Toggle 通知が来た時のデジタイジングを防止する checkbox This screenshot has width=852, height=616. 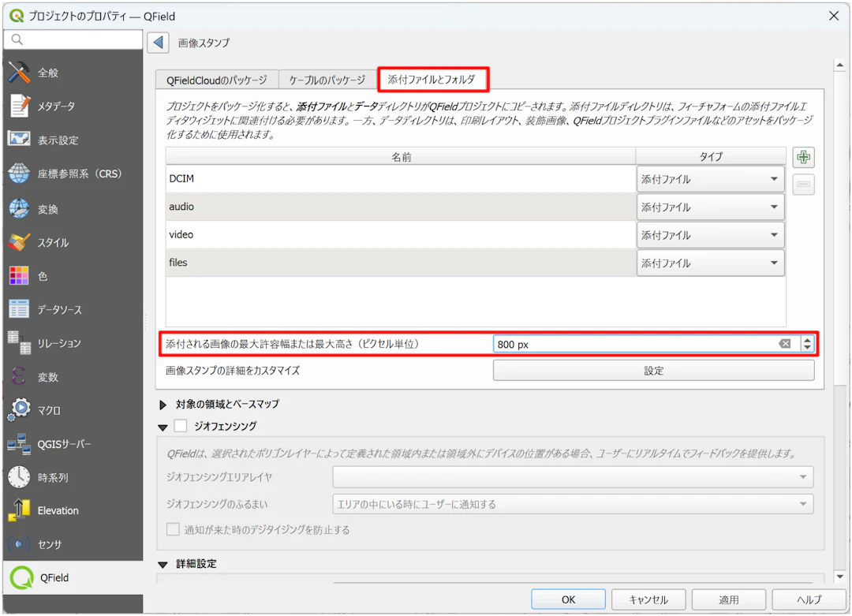[x=173, y=529]
